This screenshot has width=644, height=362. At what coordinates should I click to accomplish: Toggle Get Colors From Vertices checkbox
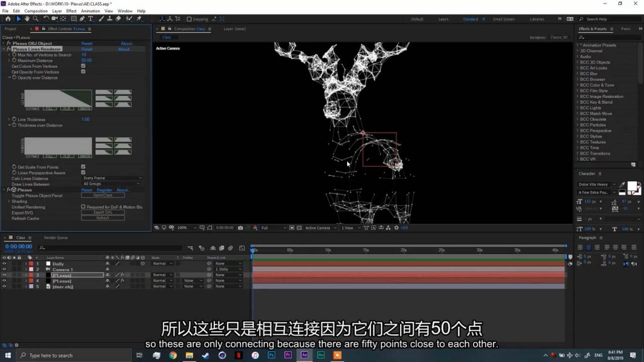(x=84, y=65)
